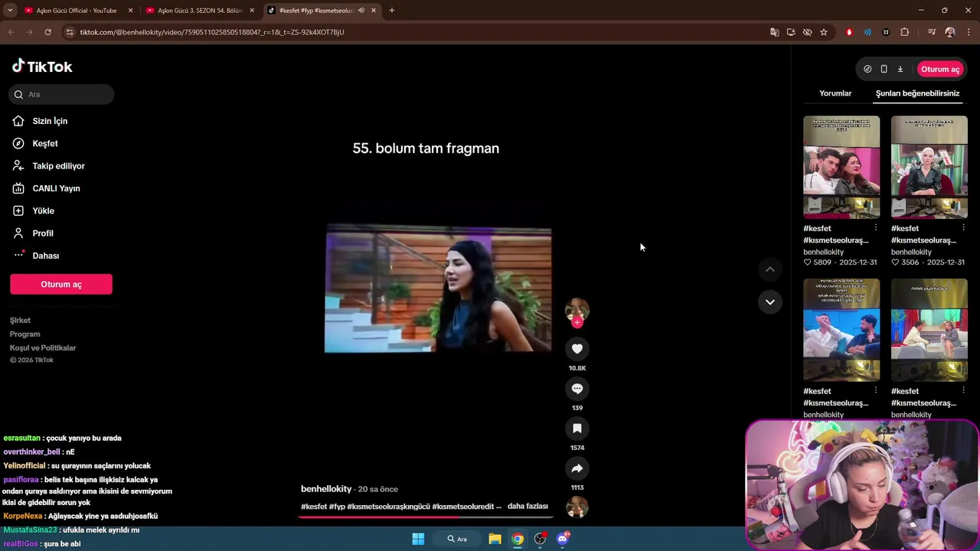Expand the Daha fazlası sidebar option

45,256
